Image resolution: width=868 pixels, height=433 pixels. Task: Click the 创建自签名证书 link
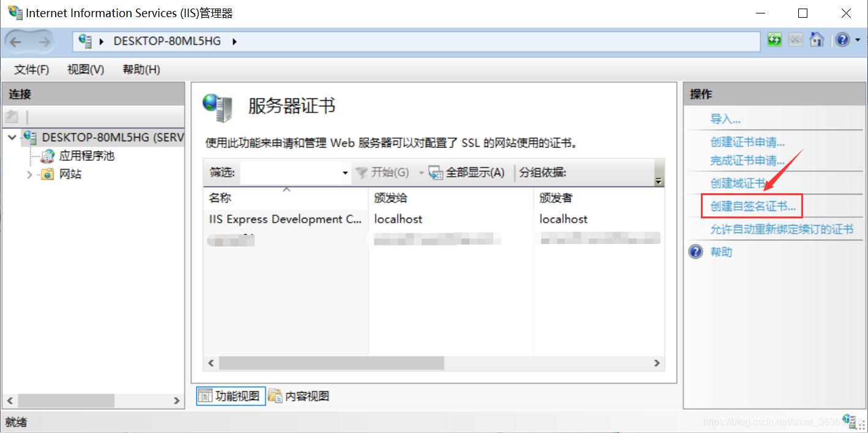pyautogui.click(x=750, y=206)
